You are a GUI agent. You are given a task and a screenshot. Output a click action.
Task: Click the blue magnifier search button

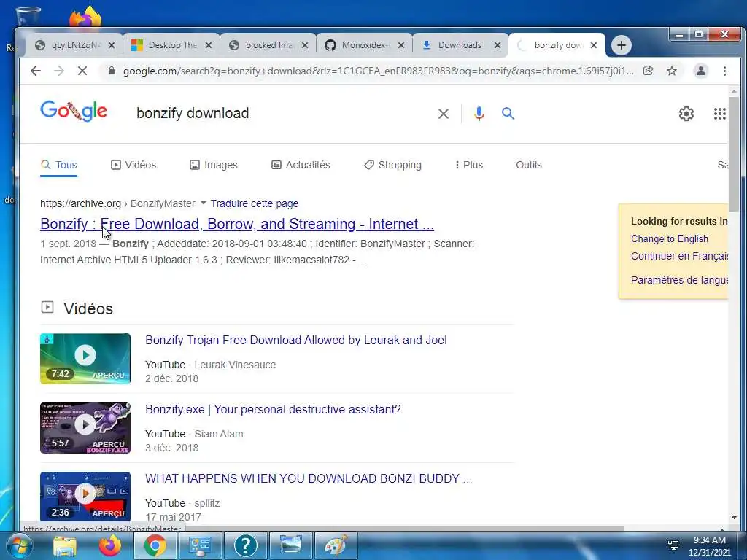[508, 113]
